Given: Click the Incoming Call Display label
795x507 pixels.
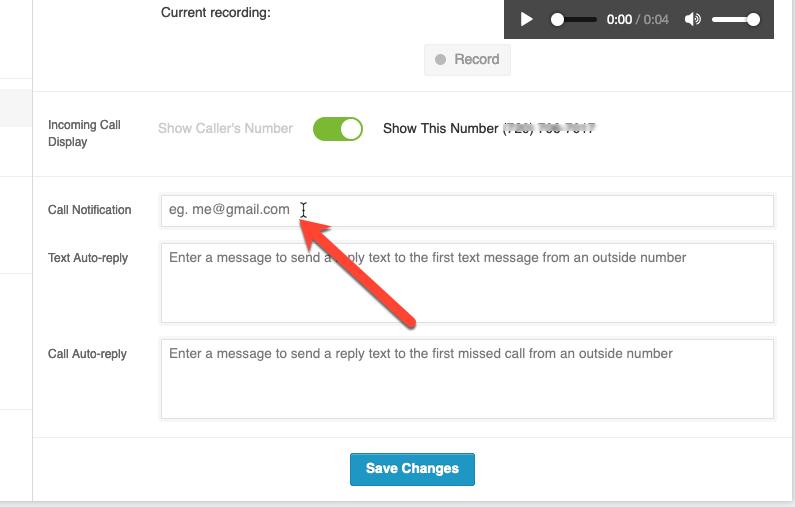Looking at the screenshot, I should [x=84, y=133].
